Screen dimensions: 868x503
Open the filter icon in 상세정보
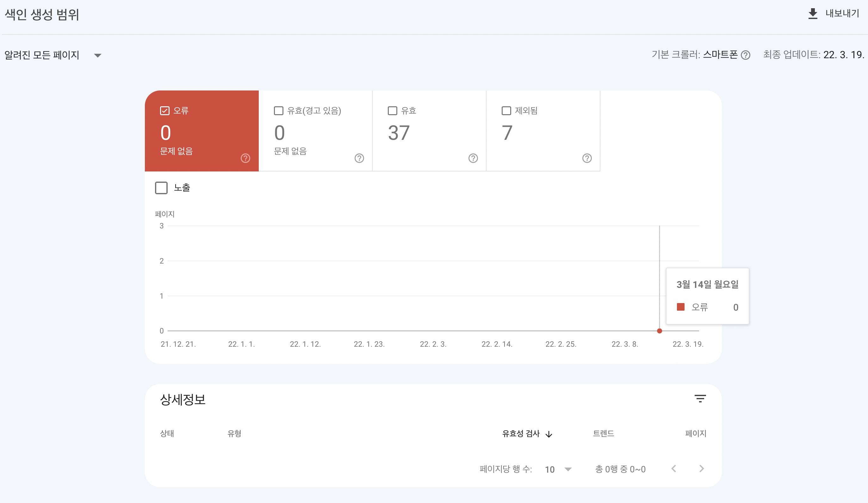pos(700,399)
